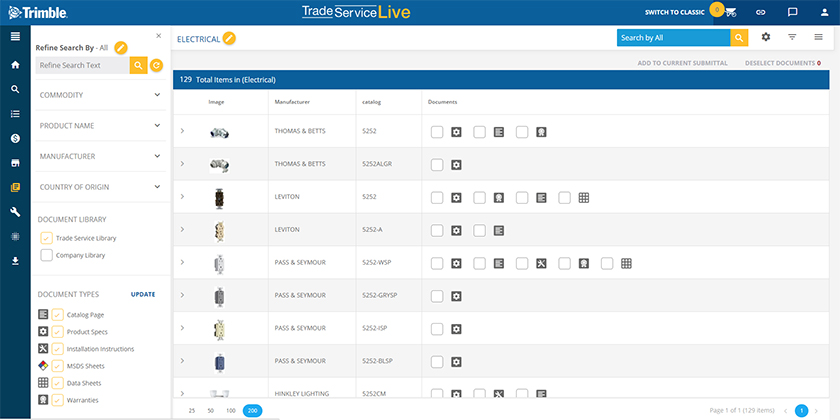This screenshot has width=840, height=420.
Task: Open product thumbnail for 5252-ISP
Action: coord(219,328)
